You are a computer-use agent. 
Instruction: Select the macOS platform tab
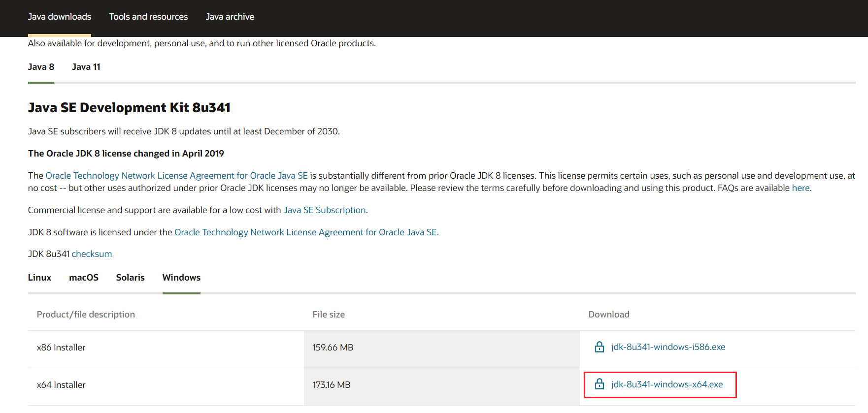84,278
